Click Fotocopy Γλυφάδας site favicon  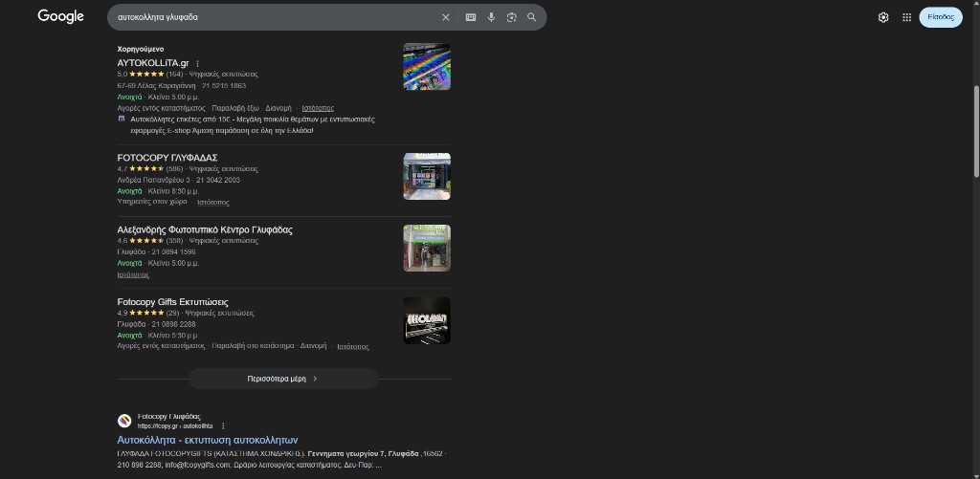(124, 421)
